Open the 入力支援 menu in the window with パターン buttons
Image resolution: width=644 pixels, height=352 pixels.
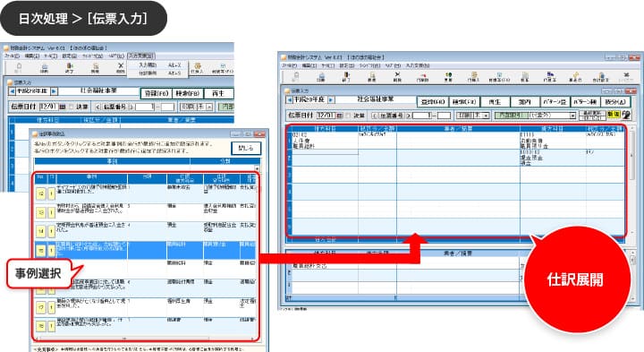tap(418, 65)
